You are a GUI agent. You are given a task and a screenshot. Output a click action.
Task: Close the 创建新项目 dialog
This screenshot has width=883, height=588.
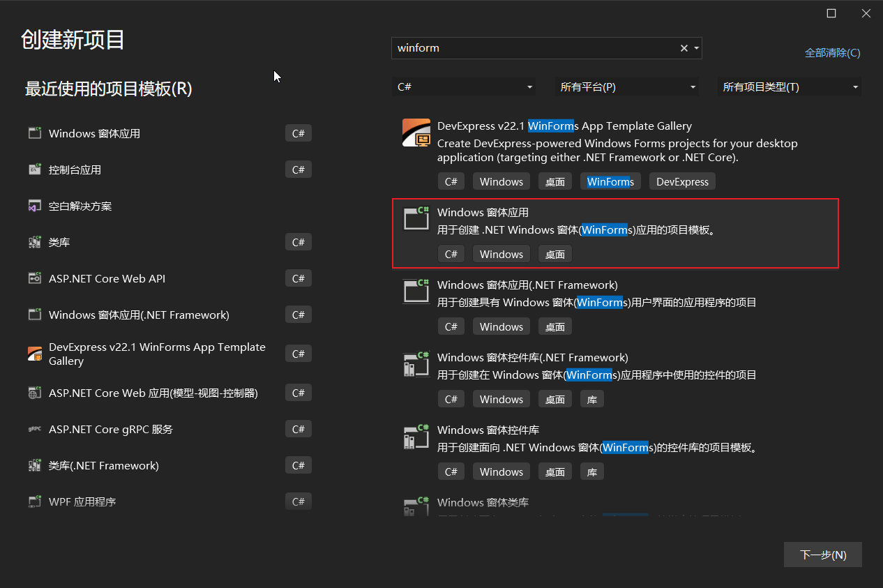pos(866,13)
